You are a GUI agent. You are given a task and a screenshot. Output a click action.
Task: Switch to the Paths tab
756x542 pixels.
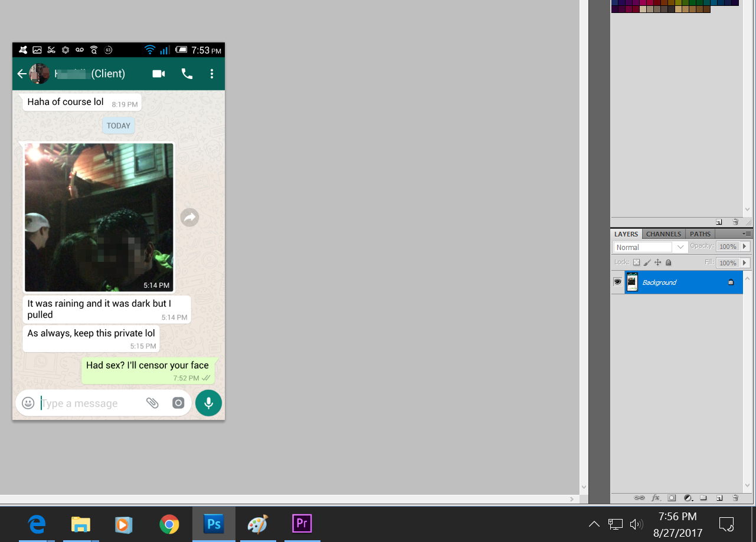(700, 234)
